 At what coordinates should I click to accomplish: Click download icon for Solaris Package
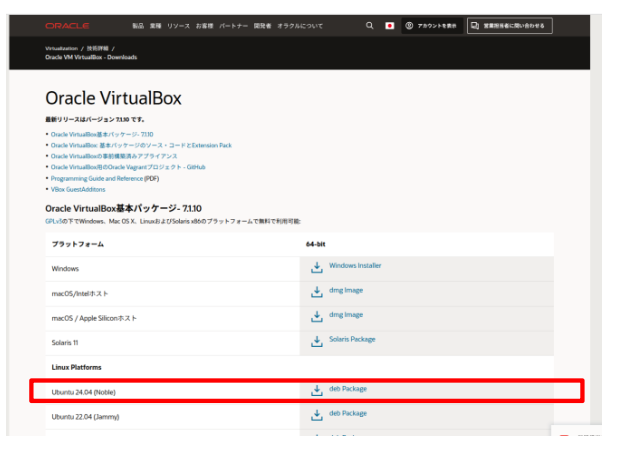[x=317, y=341]
